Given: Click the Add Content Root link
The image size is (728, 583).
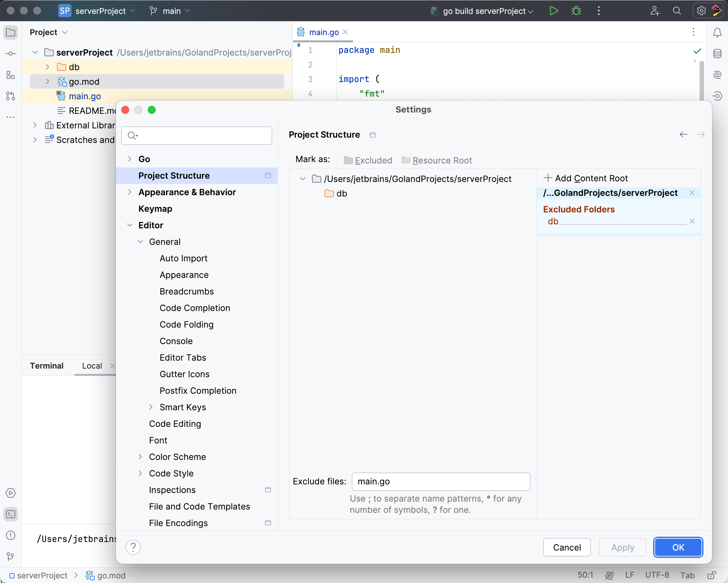Looking at the screenshot, I should [x=591, y=178].
